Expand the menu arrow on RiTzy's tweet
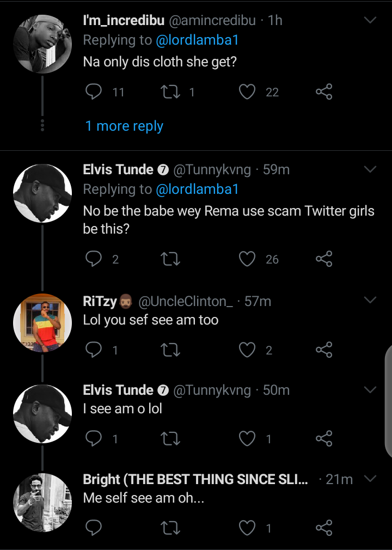The width and height of the screenshot is (392, 550). point(370,301)
